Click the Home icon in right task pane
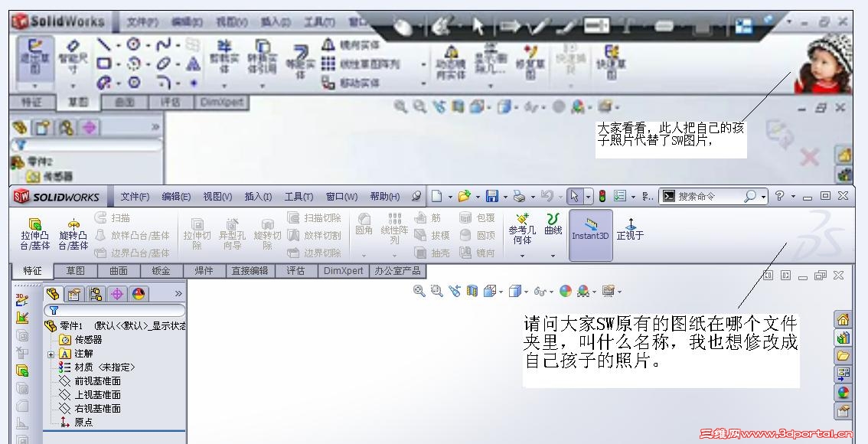The image size is (868, 444). (x=843, y=319)
